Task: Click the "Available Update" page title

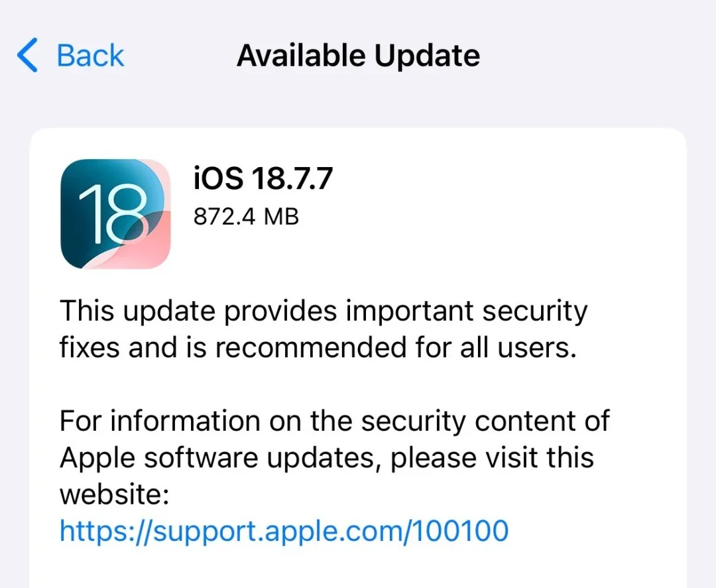Action: click(x=359, y=56)
